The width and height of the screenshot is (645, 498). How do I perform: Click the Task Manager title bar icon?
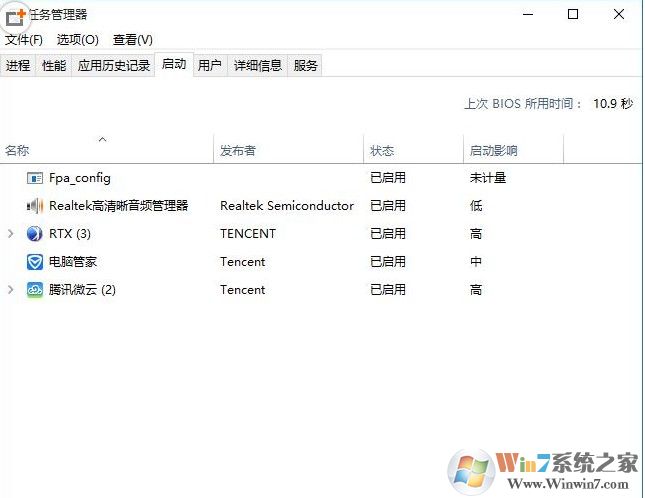tap(16, 16)
